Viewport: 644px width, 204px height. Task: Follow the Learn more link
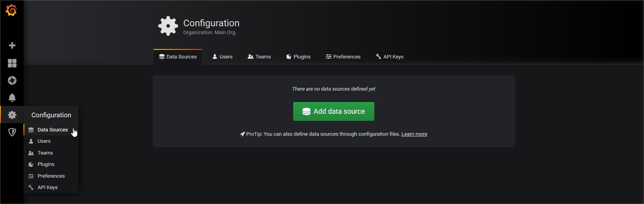[414, 134]
